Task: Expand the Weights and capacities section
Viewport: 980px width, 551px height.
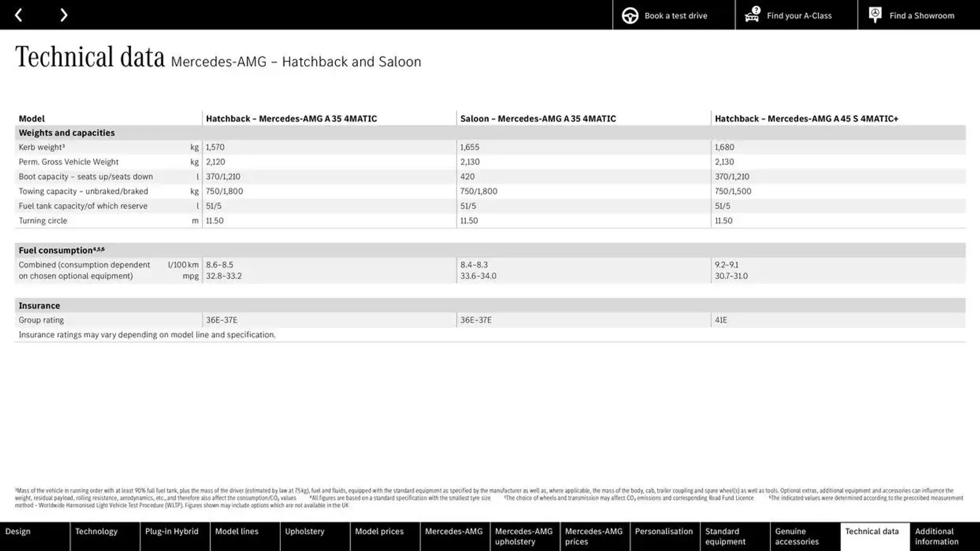Action: (x=66, y=132)
